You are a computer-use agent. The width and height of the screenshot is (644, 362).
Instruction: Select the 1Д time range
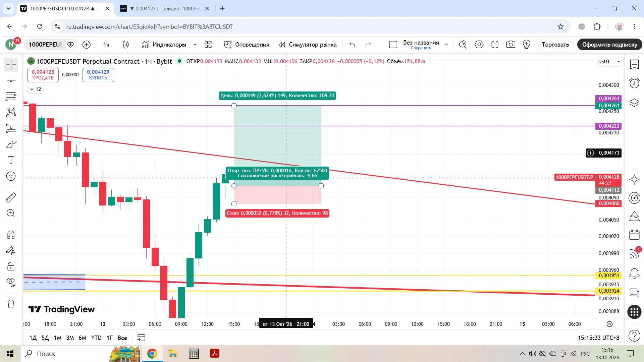33,338
